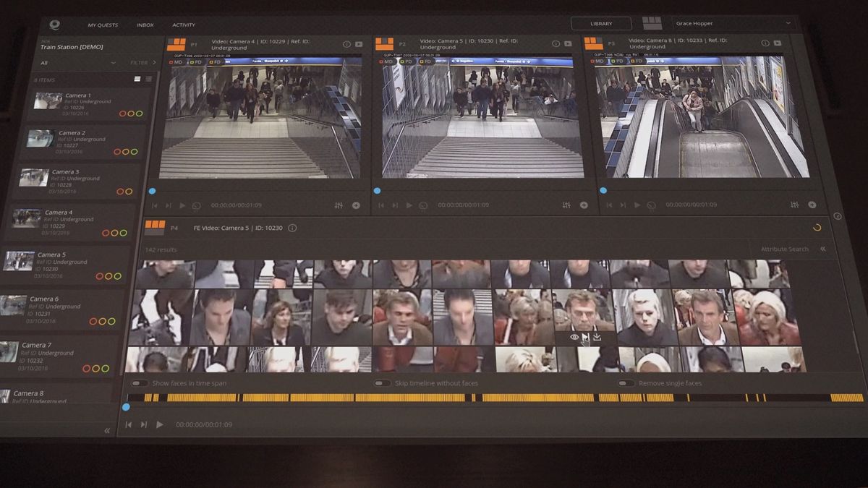Switch to the Inbox tab
This screenshot has height=488, width=868.
[x=145, y=25]
